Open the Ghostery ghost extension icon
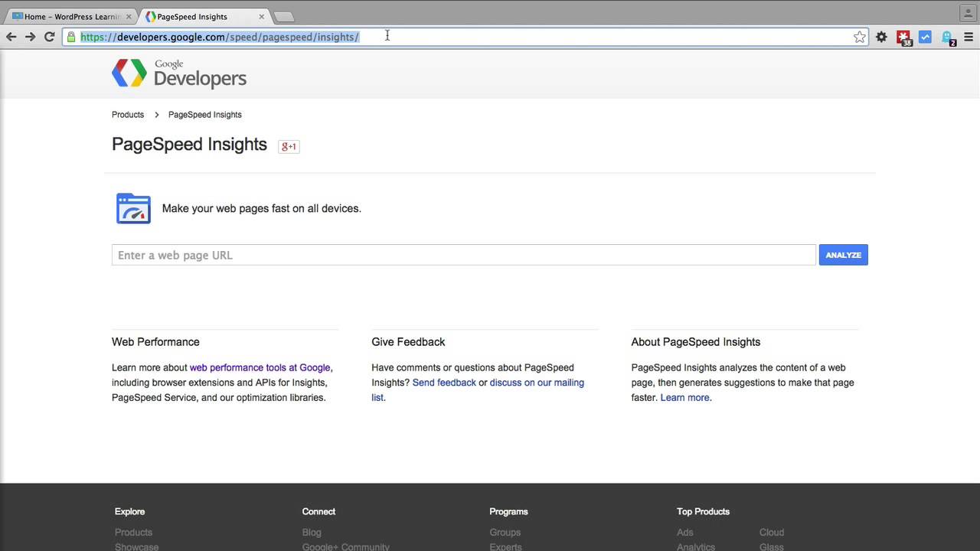The height and width of the screenshot is (551, 980). tap(947, 37)
